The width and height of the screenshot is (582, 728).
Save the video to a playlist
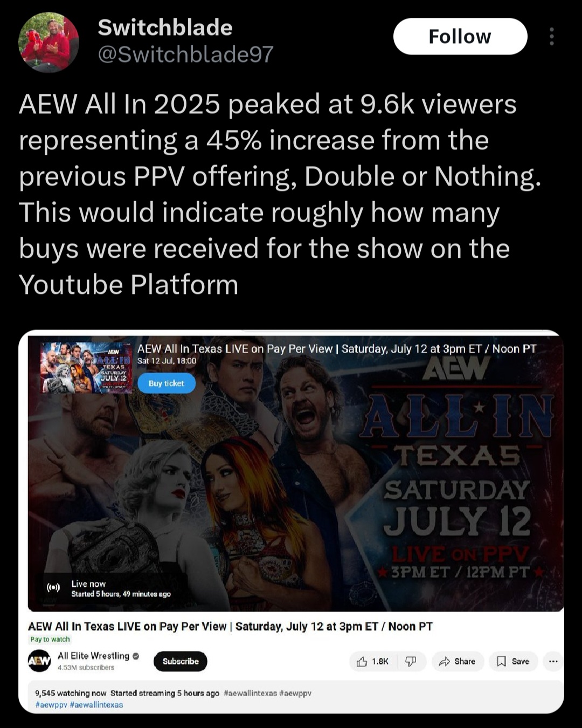(x=513, y=662)
